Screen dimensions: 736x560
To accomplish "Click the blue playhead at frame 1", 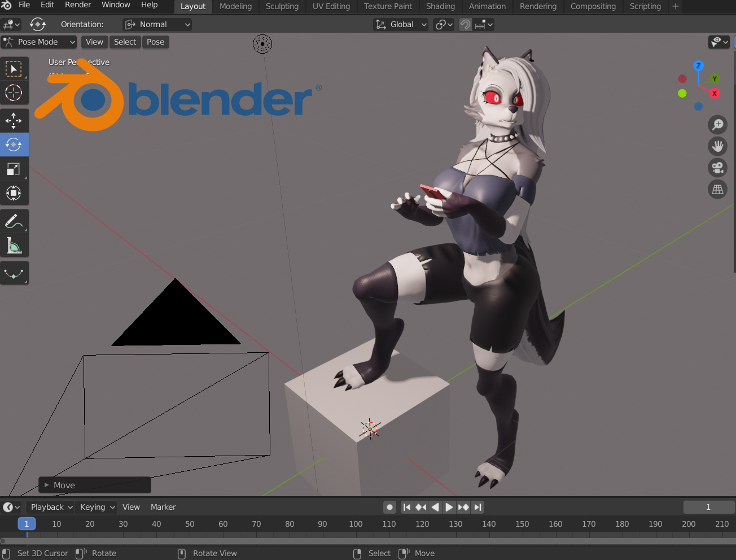I will (x=27, y=524).
